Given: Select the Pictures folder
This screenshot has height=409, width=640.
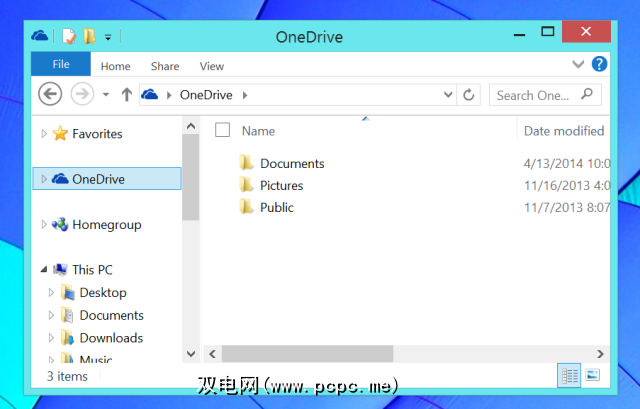Looking at the screenshot, I should 282,185.
